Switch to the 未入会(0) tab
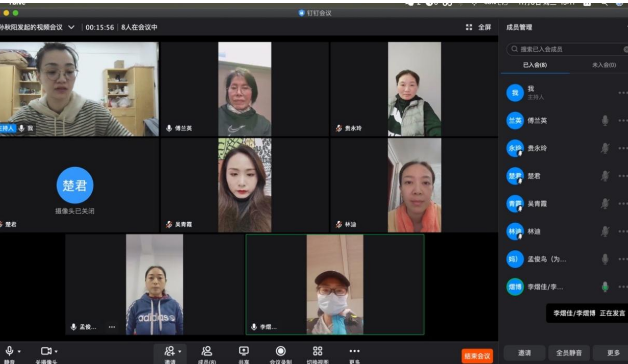628x364 pixels. click(604, 65)
